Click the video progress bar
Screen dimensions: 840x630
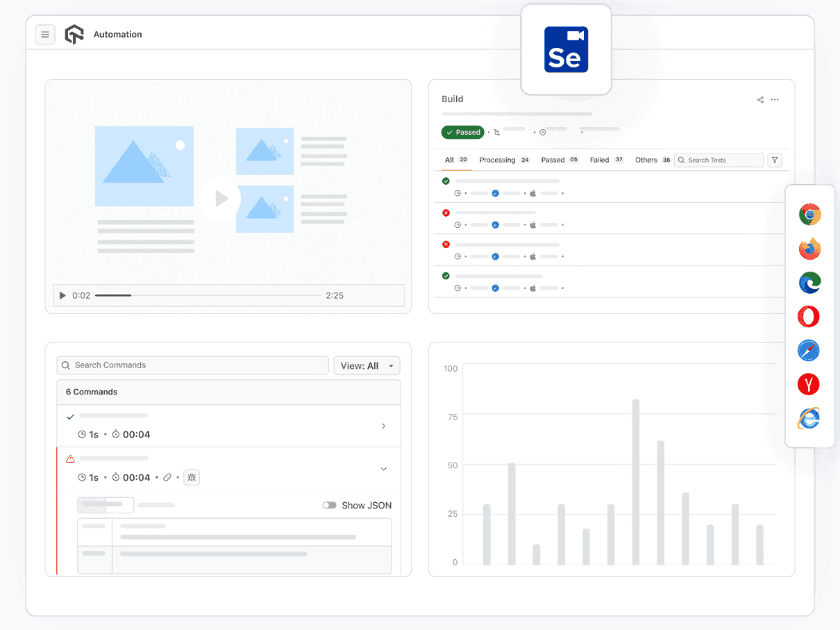pos(208,296)
